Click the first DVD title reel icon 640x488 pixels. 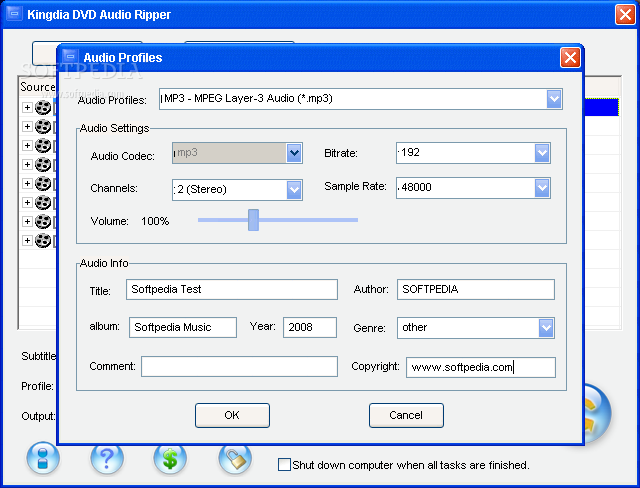43,108
